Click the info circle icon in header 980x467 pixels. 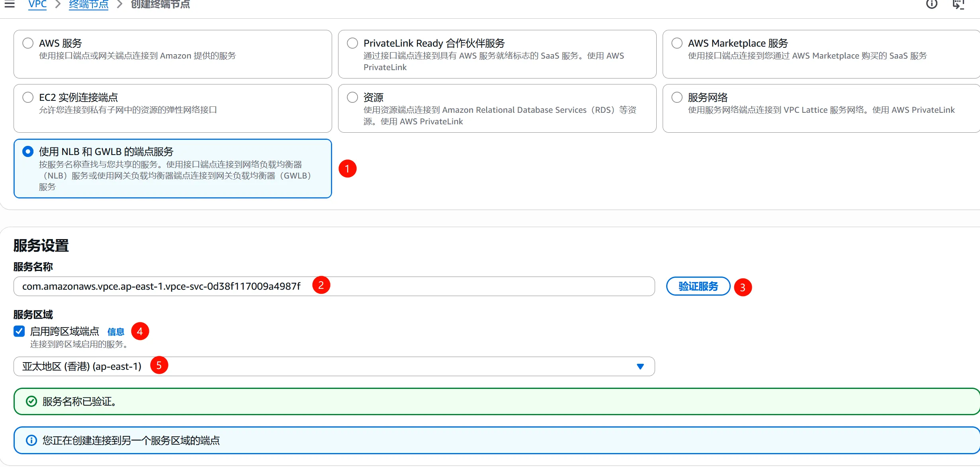931,4
